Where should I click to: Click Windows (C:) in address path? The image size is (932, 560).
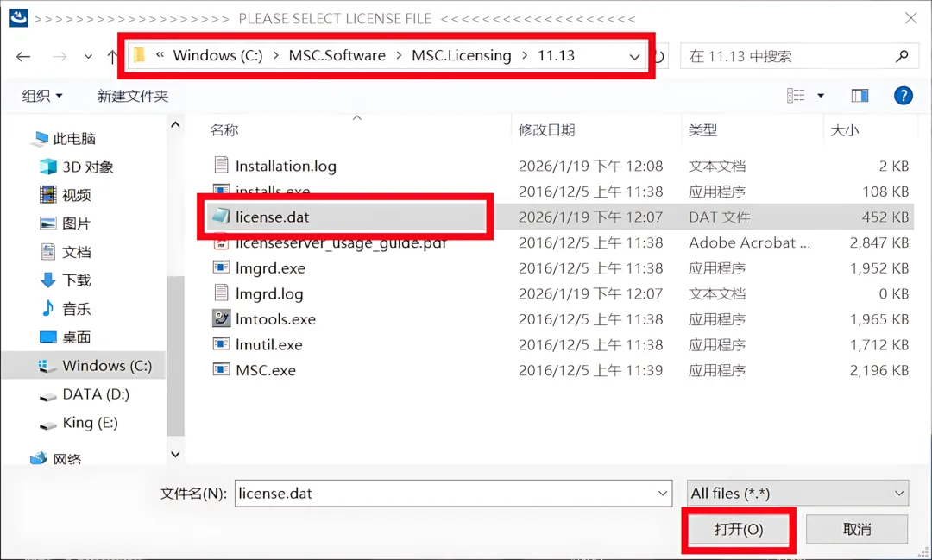pyautogui.click(x=217, y=56)
